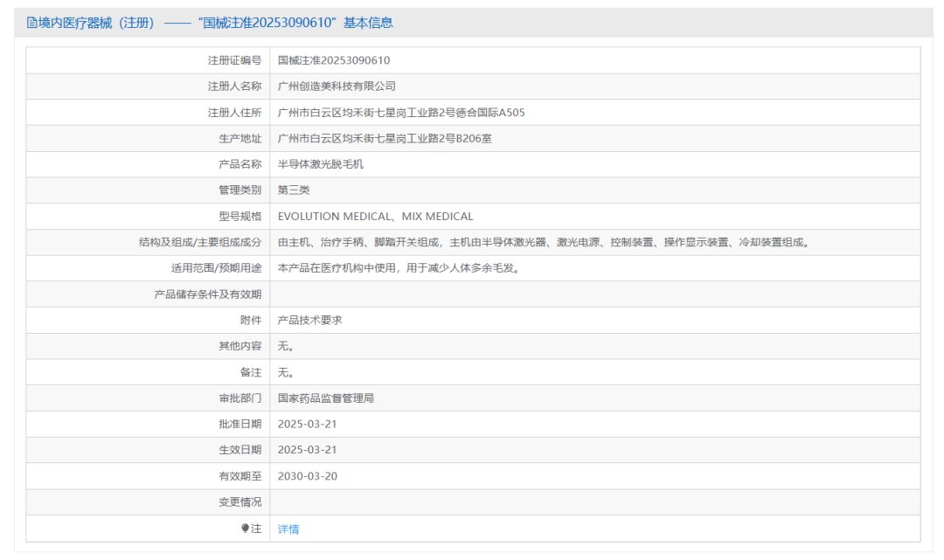944x560 pixels.
Task: Click the 产品储存条件及有效期 row label
Action: pyautogui.click(x=207, y=294)
